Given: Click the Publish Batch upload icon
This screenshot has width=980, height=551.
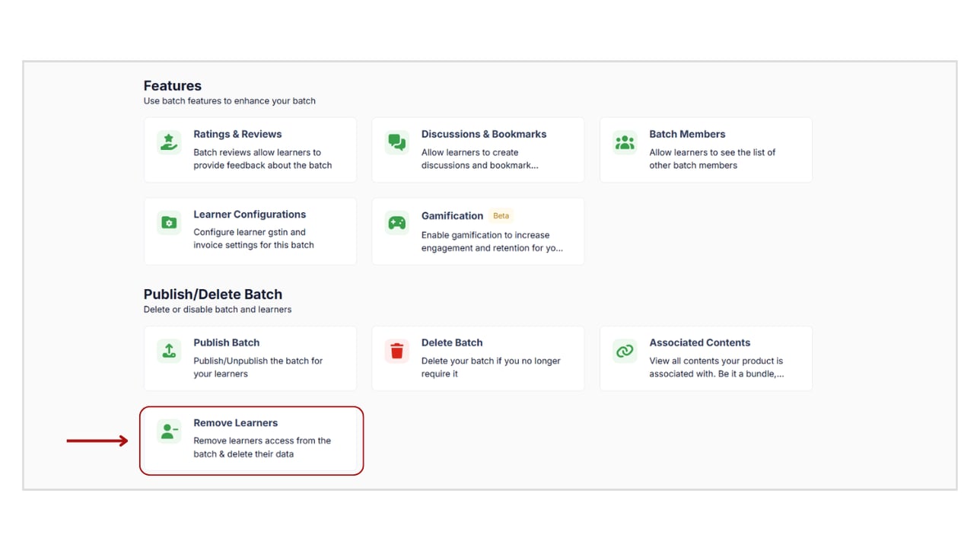Looking at the screenshot, I should pyautogui.click(x=169, y=351).
